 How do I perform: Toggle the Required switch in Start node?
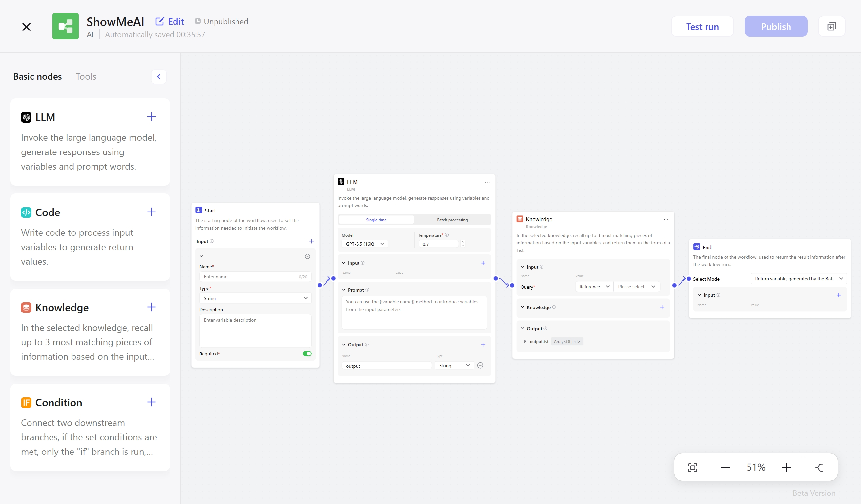(307, 353)
